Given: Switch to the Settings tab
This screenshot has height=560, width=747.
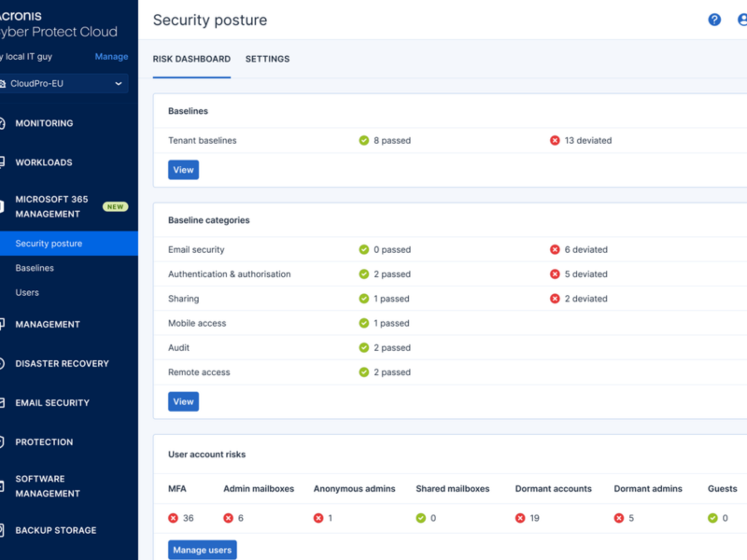Looking at the screenshot, I should [267, 59].
